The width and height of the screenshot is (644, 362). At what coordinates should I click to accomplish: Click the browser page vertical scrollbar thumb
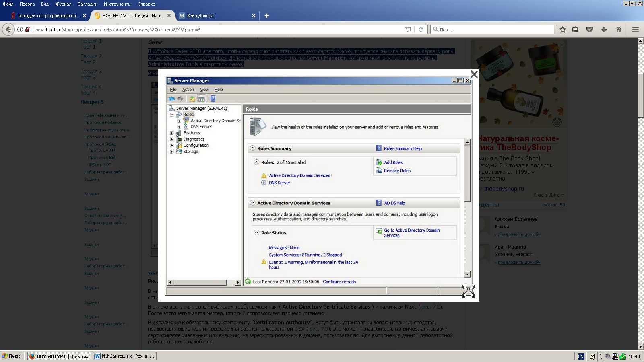640,95
